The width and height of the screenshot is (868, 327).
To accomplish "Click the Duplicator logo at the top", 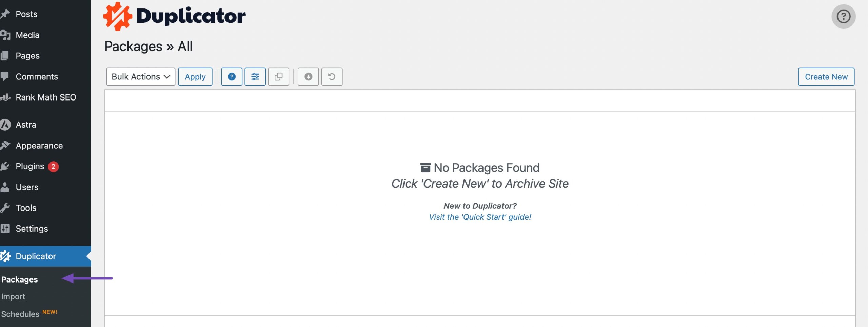I will click(175, 16).
